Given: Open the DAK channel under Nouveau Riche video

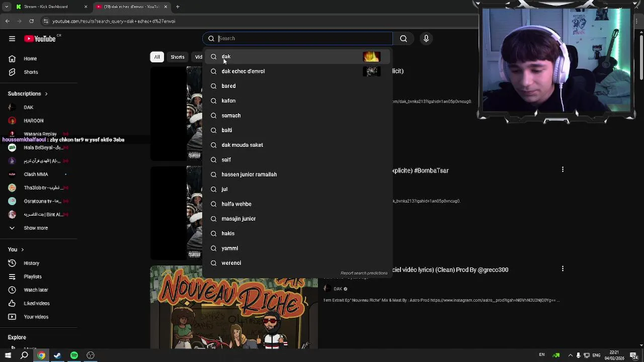Looking at the screenshot, I should click(x=338, y=289).
